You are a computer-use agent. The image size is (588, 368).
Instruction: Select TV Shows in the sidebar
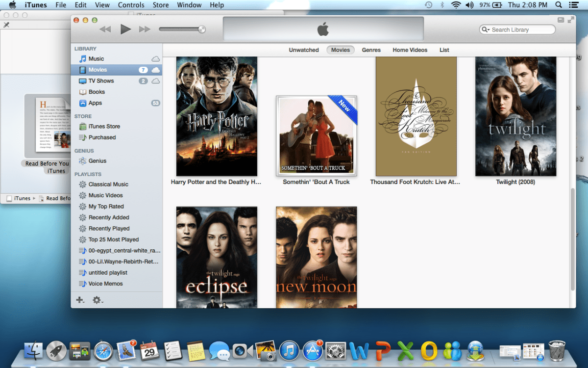[x=101, y=81]
